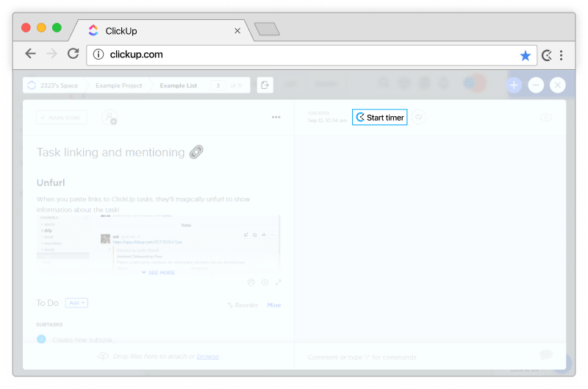Click the Created date text
588x389 pixels.
click(x=327, y=117)
